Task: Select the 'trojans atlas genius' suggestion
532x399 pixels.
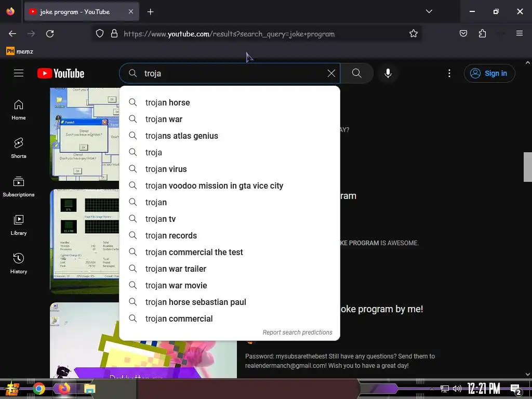Action: coord(230,136)
